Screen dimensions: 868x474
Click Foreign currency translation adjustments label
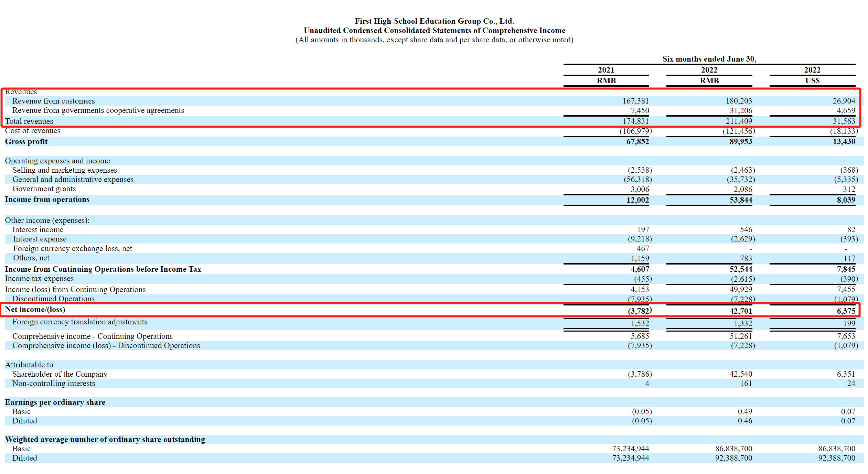pos(79,322)
